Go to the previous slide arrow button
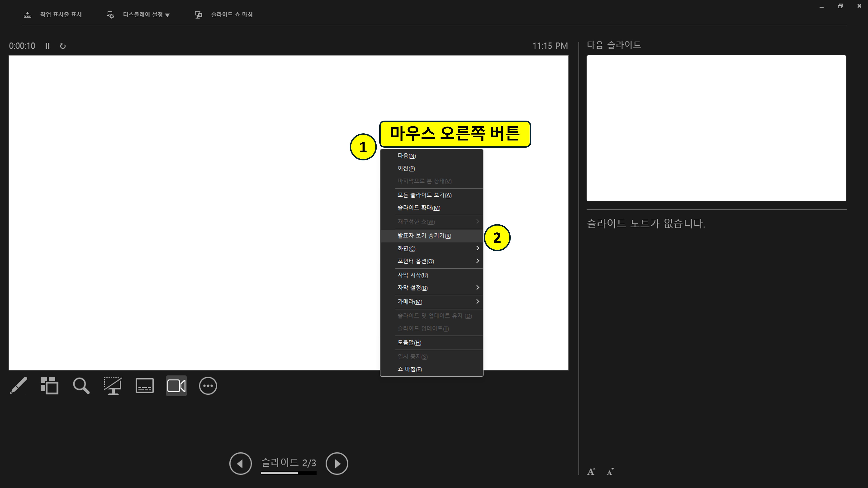Image resolution: width=868 pixels, height=488 pixels. 240,463
